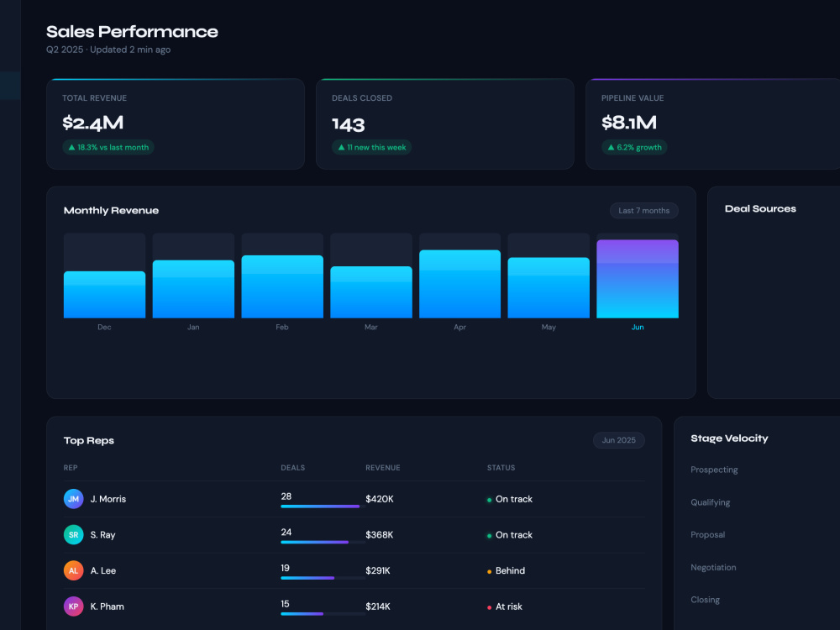Click J. Morris deals progress bar

pos(323,507)
